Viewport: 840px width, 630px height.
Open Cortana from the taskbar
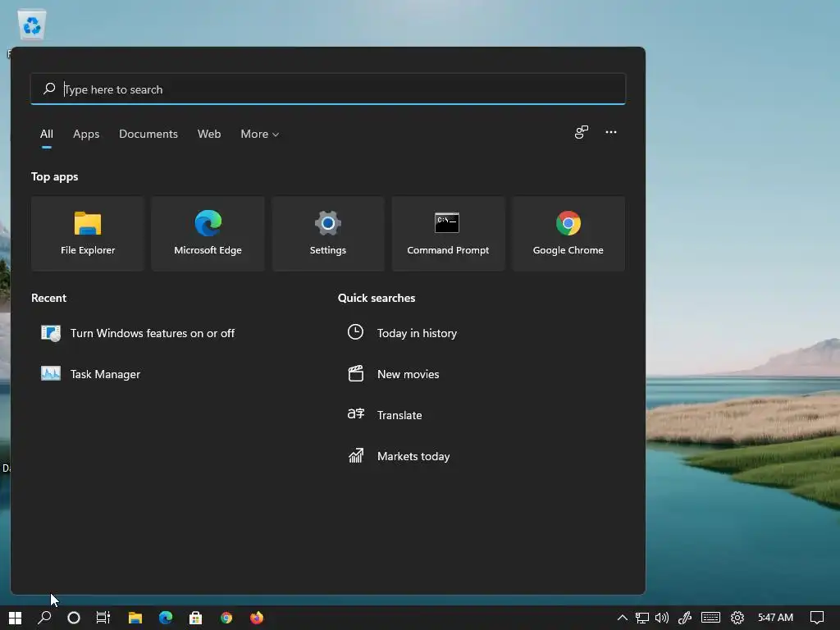[74, 618]
